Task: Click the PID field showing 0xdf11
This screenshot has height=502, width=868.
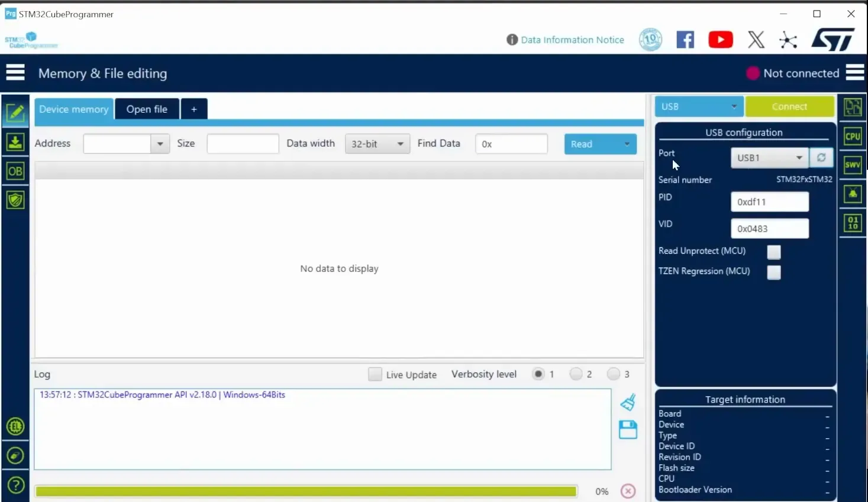Action: 770,202
